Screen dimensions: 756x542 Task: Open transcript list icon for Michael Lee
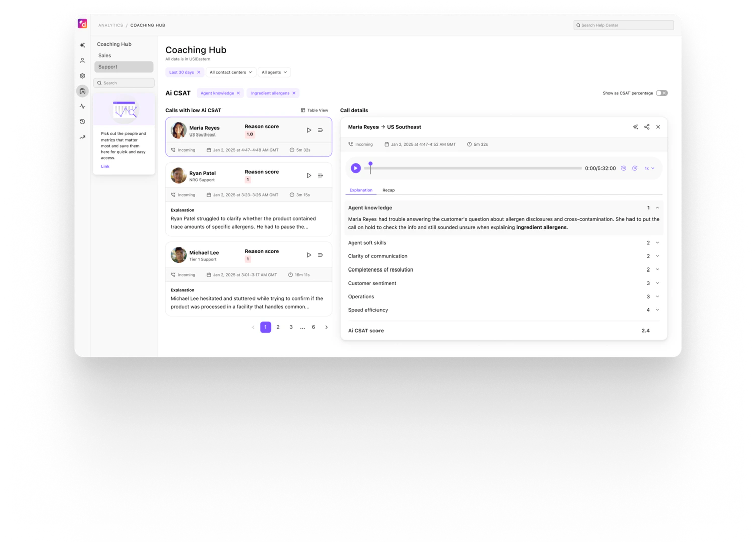[320, 255]
